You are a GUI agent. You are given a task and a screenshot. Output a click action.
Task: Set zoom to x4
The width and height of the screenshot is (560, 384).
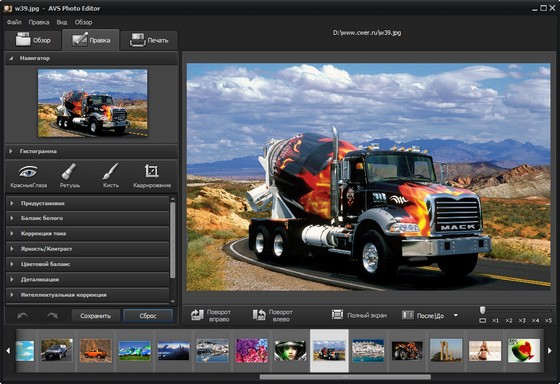pos(535,321)
